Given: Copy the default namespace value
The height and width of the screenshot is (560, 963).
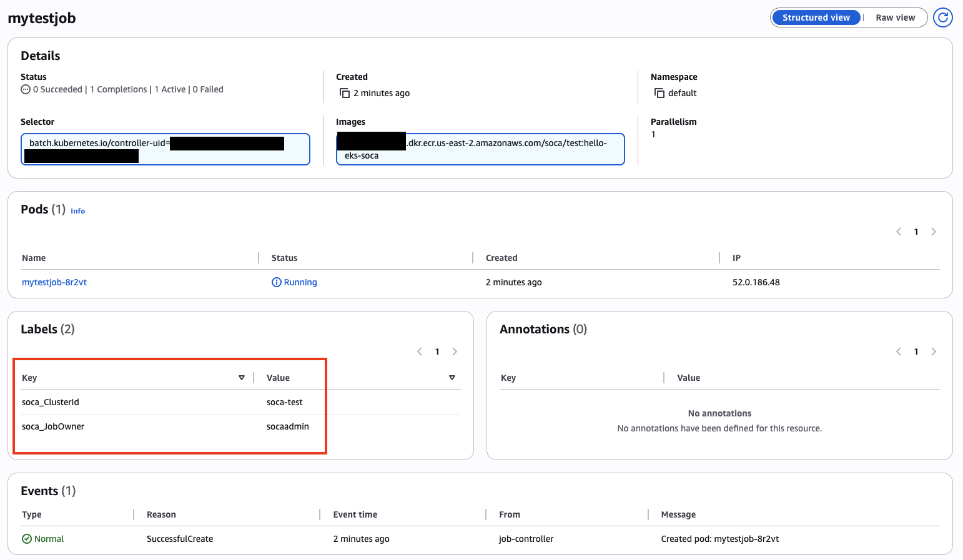Looking at the screenshot, I should 659,93.
